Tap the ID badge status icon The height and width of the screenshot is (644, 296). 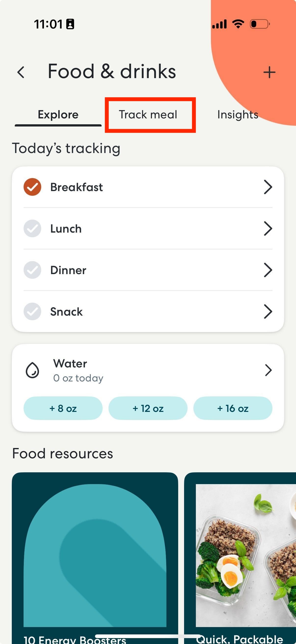pos(70,24)
